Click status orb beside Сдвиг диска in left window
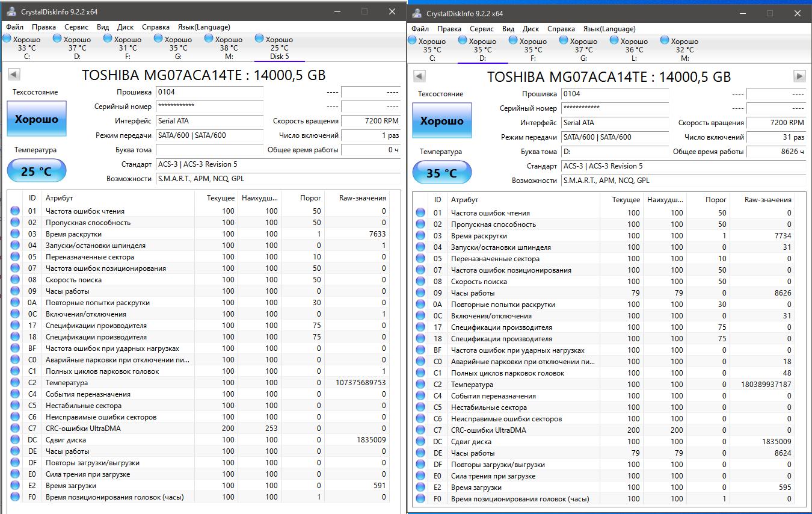The width and height of the screenshot is (812, 514). coord(15,440)
